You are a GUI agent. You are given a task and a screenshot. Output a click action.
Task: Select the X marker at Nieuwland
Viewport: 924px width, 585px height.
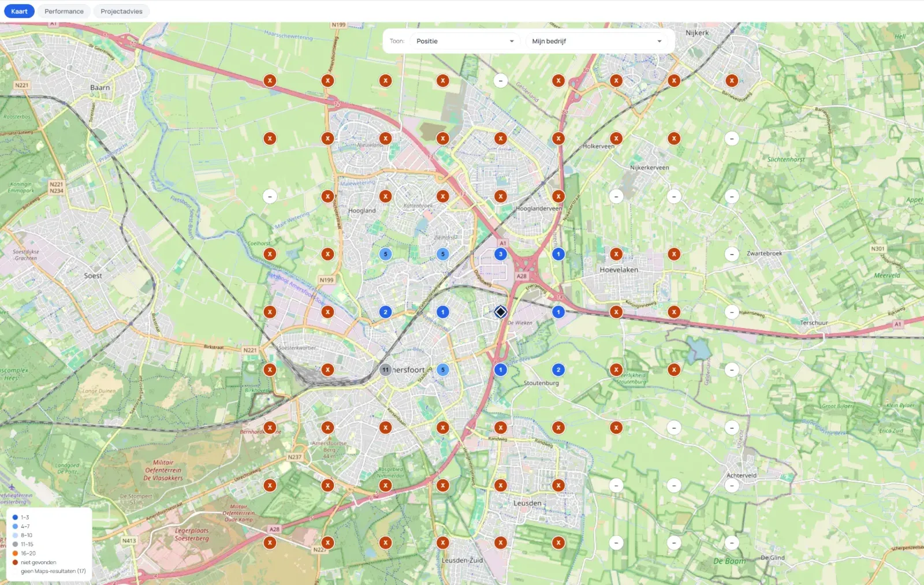pyautogui.click(x=385, y=139)
